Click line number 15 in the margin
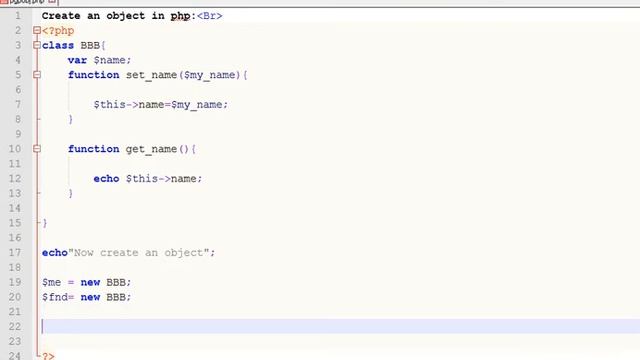Viewport: 640px width, 360px height. (x=15, y=223)
